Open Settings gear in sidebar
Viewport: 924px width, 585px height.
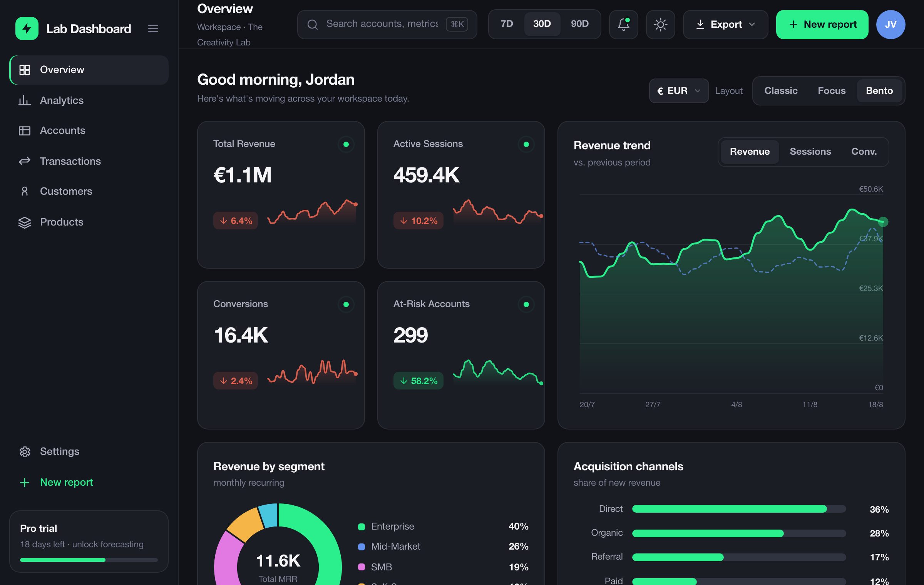point(25,451)
